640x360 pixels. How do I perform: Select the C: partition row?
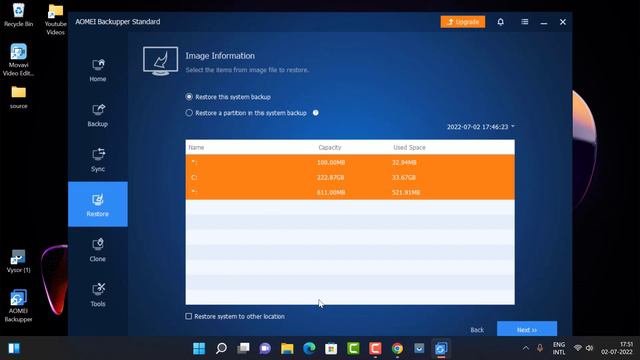[350, 177]
